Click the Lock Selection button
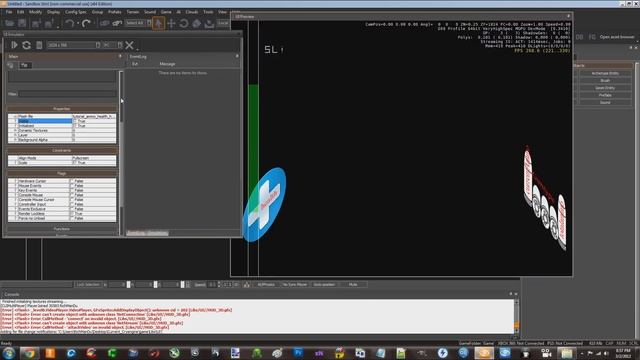 point(88,284)
